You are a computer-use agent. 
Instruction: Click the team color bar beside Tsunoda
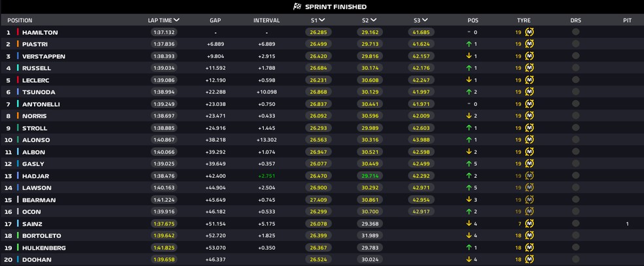pyautogui.click(x=18, y=92)
